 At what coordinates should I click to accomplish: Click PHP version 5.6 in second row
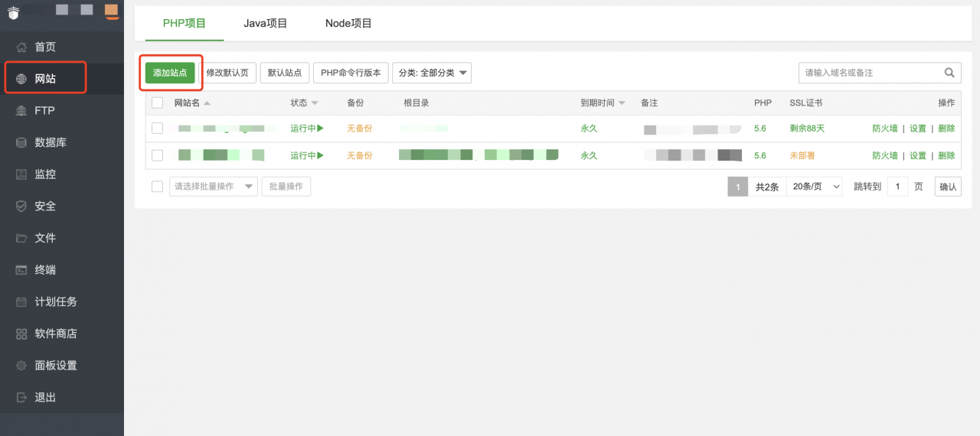tap(760, 155)
